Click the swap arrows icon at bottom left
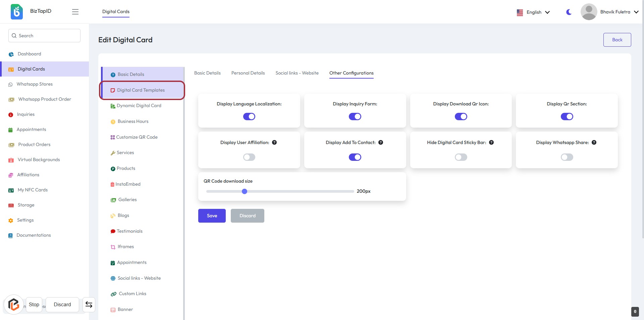This screenshot has height=320, width=644. click(x=89, y=305)
